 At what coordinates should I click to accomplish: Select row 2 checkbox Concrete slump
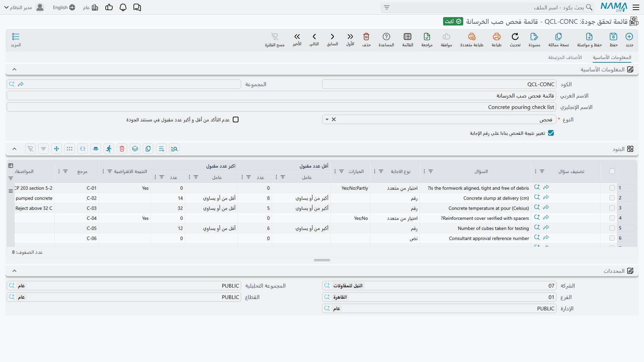point(612,198)
